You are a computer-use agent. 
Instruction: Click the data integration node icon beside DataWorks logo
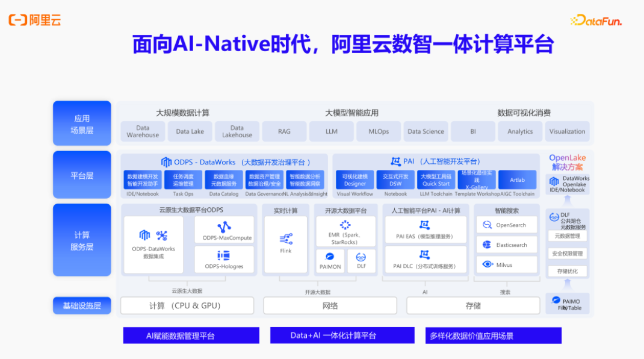(x=162, y=236)
